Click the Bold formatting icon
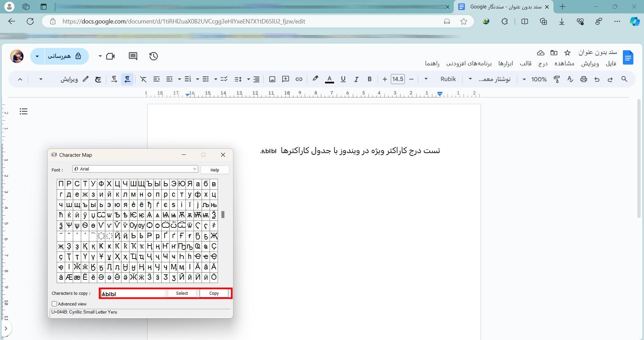 pyautogui.click(x=370, y=79)
